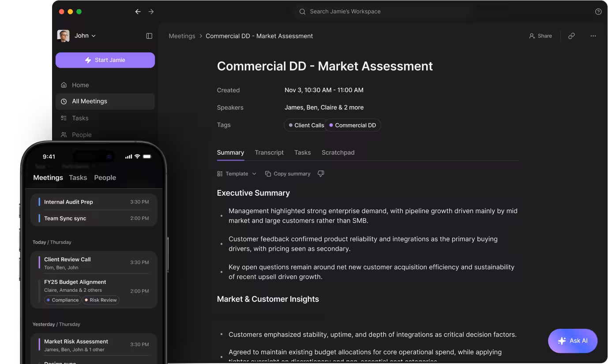
Task: Click the forward navigation arrow
Action: coord(151,12)
